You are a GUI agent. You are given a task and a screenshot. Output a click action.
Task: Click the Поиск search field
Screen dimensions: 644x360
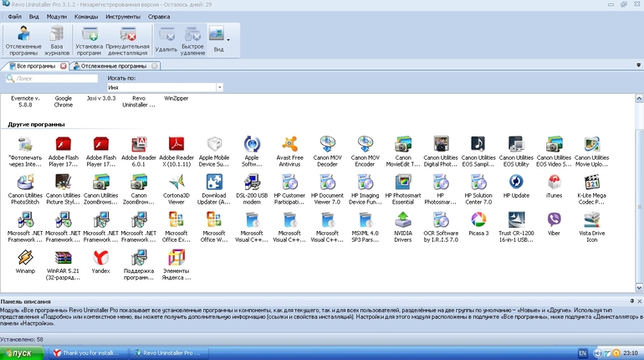(50, 78)
